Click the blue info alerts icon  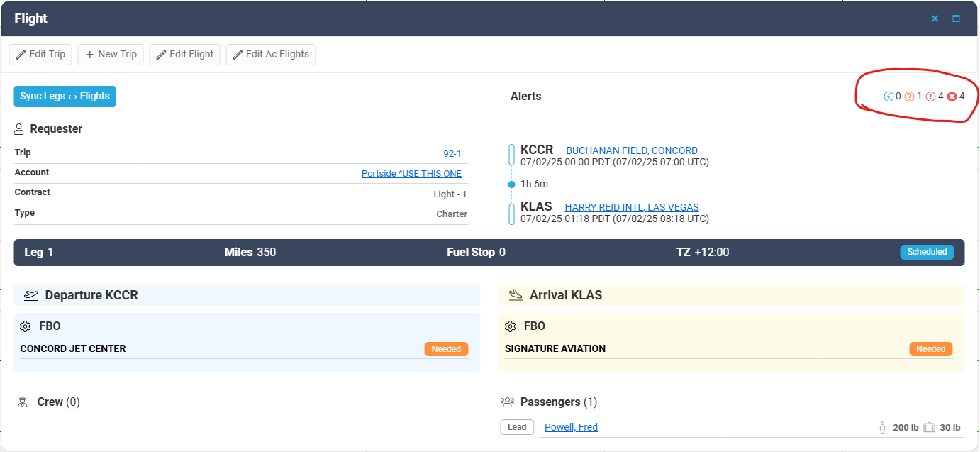888,97
